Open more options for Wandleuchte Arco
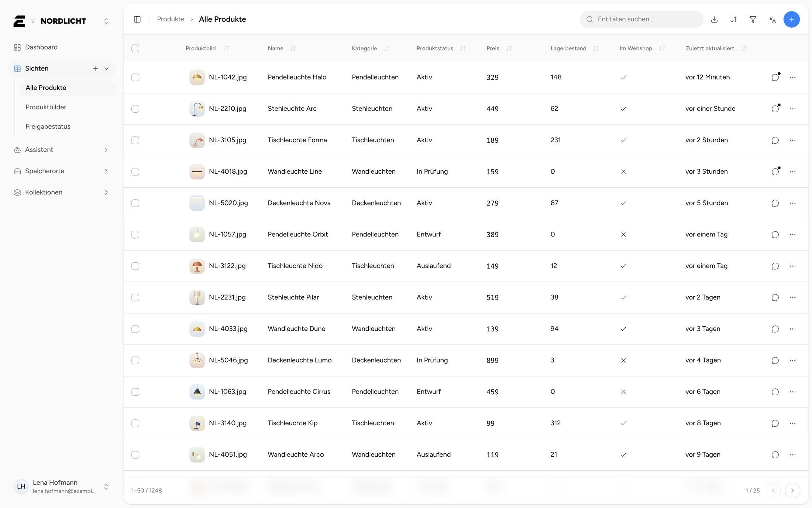The height and width of the screenshot is (508, 812). [792, 454]
